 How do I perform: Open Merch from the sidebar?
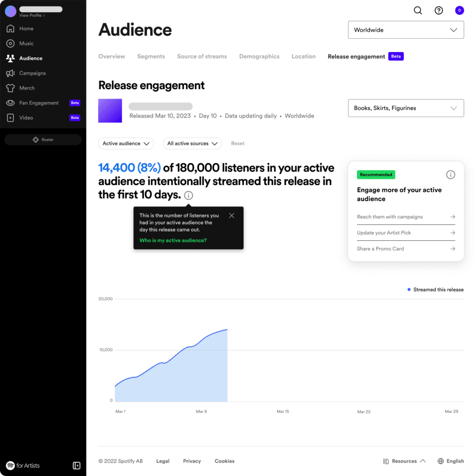click(26, 88)
